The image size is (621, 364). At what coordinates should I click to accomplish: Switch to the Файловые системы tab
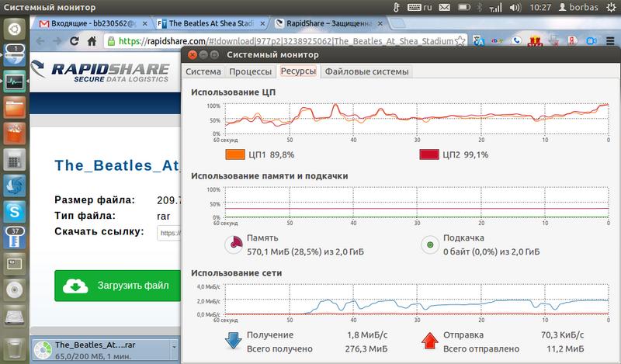click(x=366, y=71)
